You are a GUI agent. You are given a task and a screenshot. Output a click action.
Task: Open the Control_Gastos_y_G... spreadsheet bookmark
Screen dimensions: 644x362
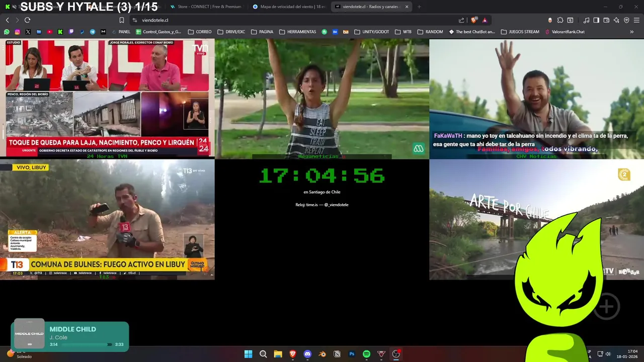(158, 32)
